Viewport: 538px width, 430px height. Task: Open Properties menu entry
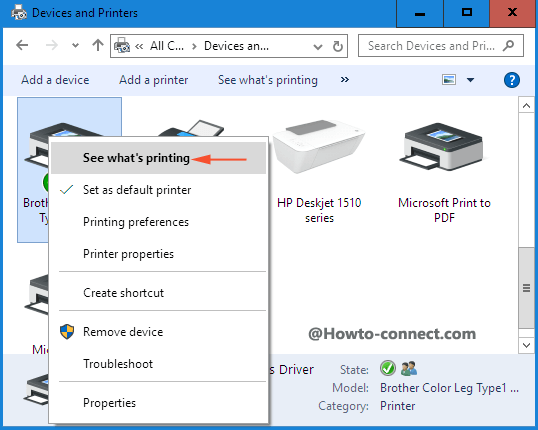tap(158, 403)
